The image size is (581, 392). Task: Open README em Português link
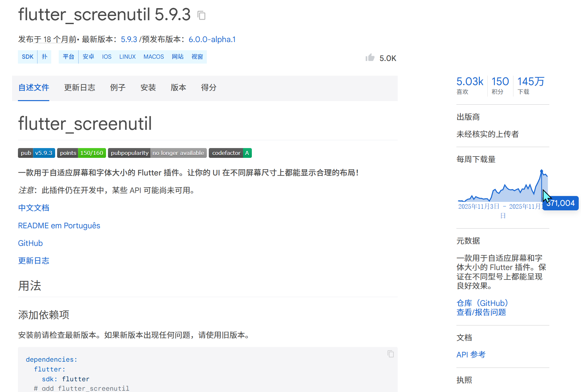coord(59,226)
